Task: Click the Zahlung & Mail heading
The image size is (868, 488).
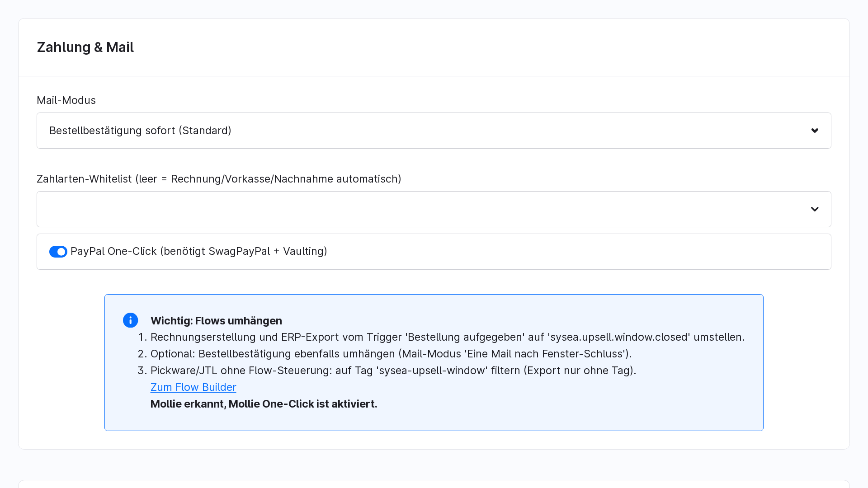Action: tap(85, 47)
